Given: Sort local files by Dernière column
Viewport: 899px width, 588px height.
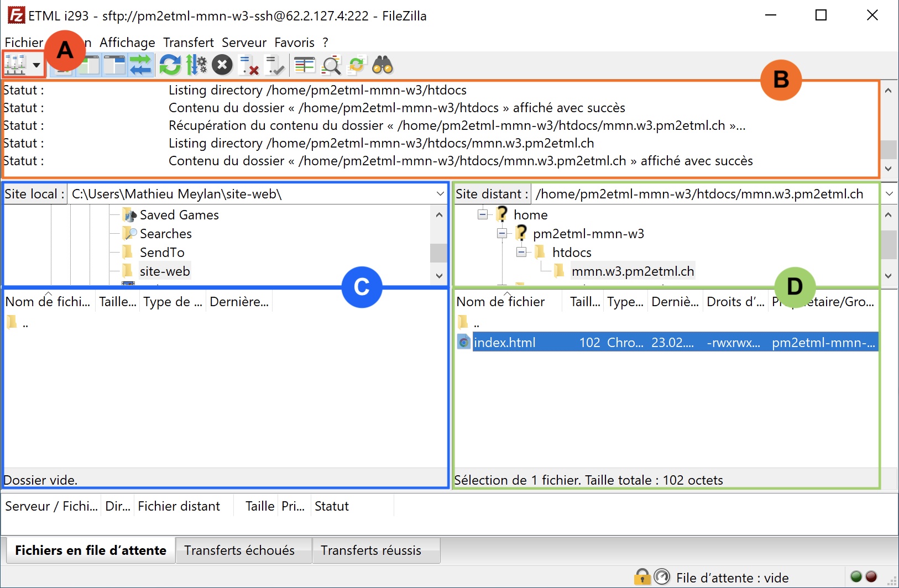Looking at the screenshot, I should [239, 302].
